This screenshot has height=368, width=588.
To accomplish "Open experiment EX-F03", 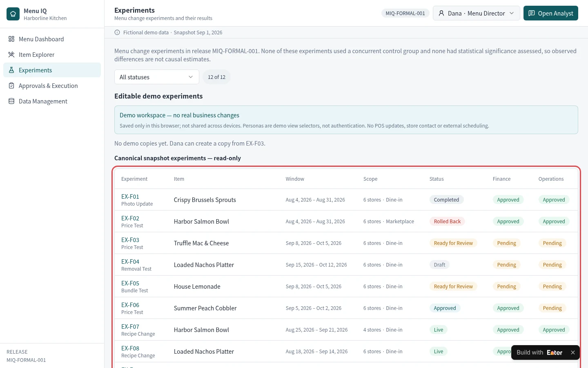I will pyautogui.click(x=130, y=240).
